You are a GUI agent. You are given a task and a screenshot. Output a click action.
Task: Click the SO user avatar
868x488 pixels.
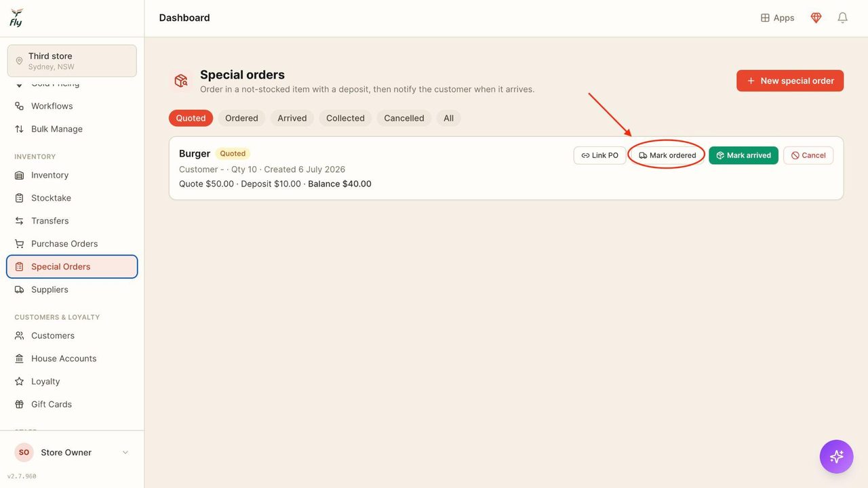[24, 452]
